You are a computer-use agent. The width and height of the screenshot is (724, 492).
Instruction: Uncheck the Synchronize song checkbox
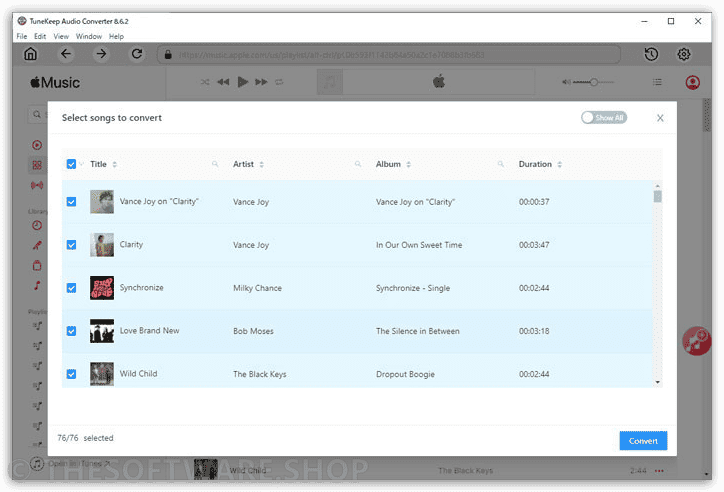pos(71,288)
